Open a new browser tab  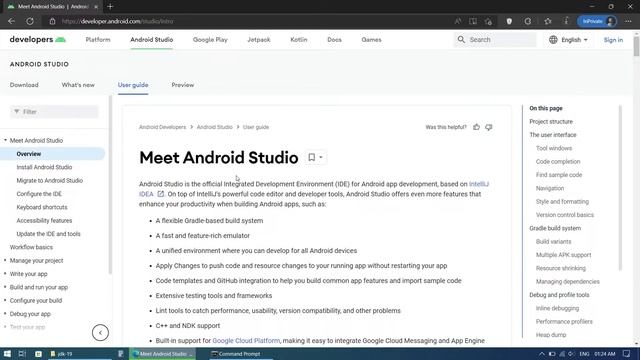point(110,7)
